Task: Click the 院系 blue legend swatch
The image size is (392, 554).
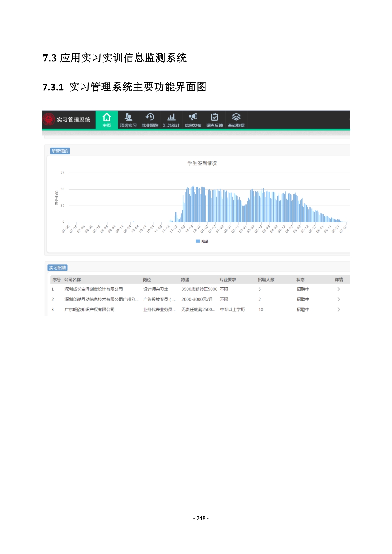Action: pos(198,241)
